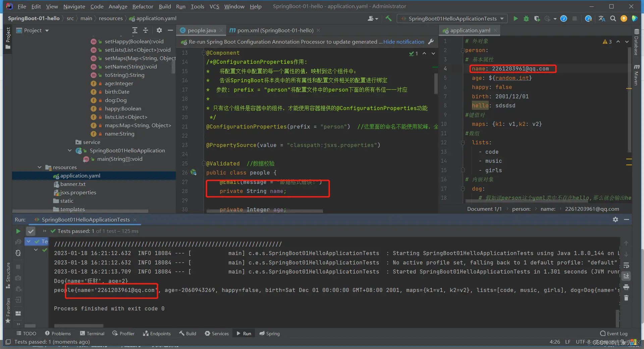The height and width of the screenshot is (349, 644).
Task: Toggle auto-test rerun icon in Run panel
Action: [18, 253]
